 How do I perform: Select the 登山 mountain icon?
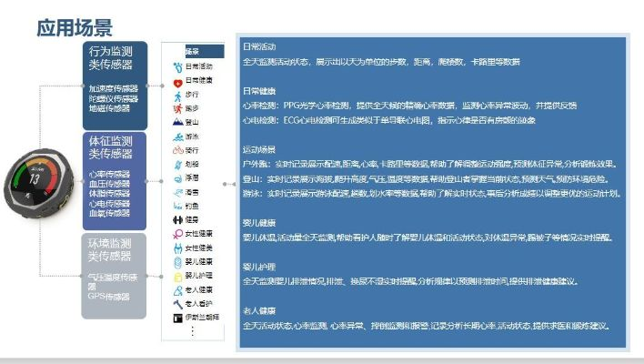click(x=177, y=121)
